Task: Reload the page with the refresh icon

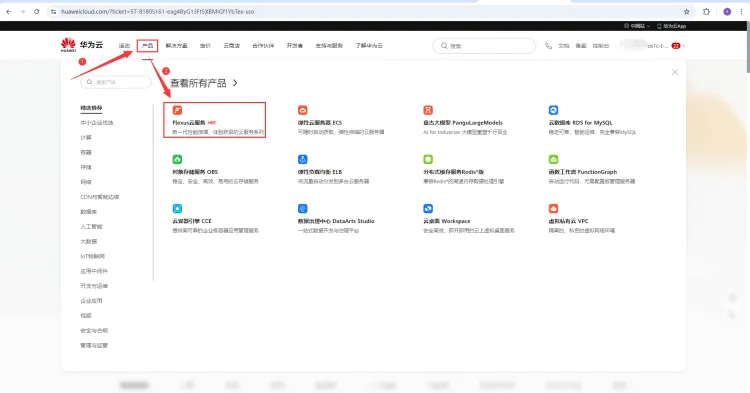Action: click(x=36, y=11)
